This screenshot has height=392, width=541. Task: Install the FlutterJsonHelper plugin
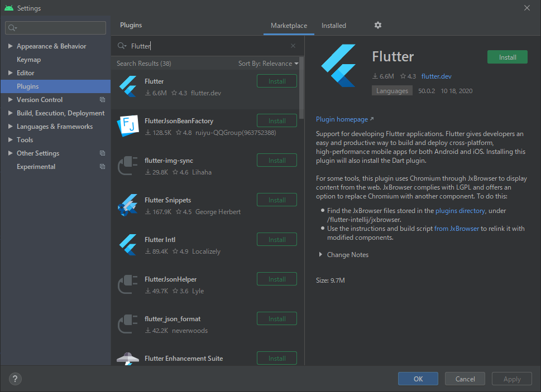(277, 279)
